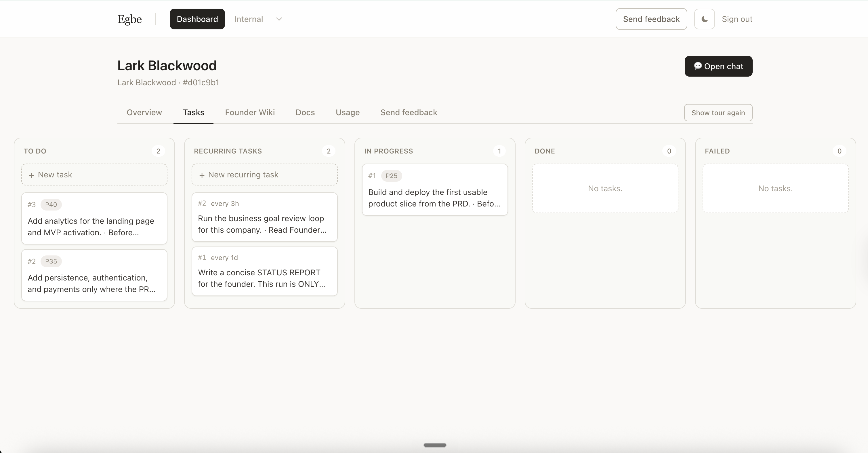Open the Dashboard page

click(x=197, y=19)
